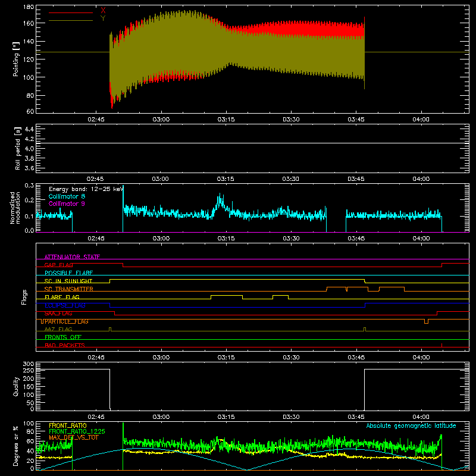Select the Collimator 9 legend entry
Viewport: 476px width, 476px height.
[x=67, y=203]
